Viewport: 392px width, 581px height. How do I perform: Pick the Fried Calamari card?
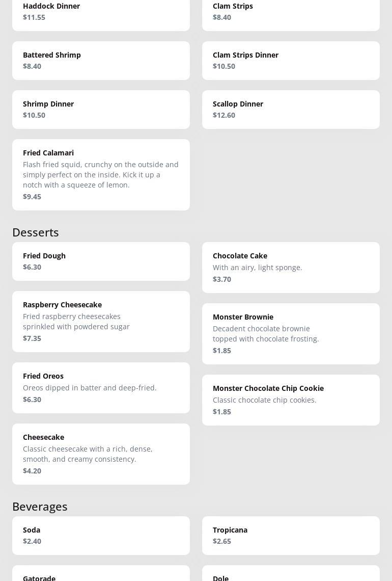[101, 175]
